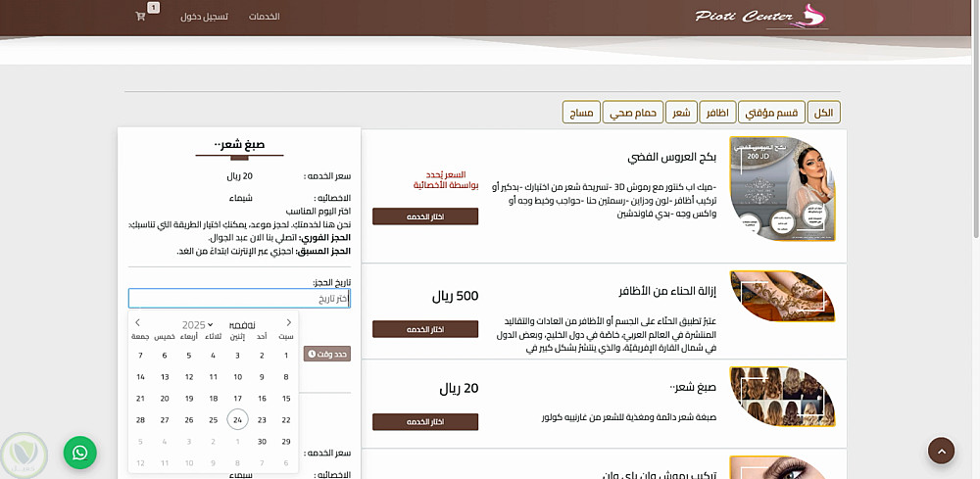Viewport: 980px width, 479px height.
Task: Go to previous month with left chevron
Action: [137, 322]
